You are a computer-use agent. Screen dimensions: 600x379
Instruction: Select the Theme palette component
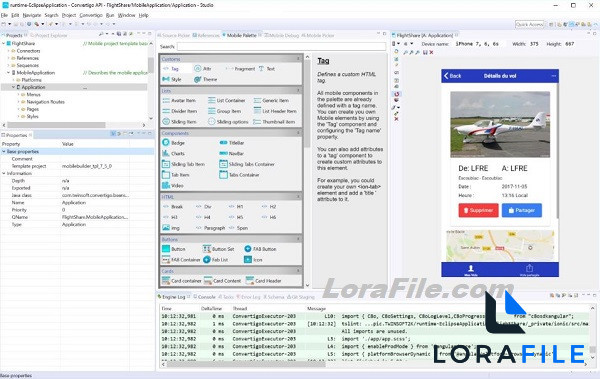click(205, 79)
